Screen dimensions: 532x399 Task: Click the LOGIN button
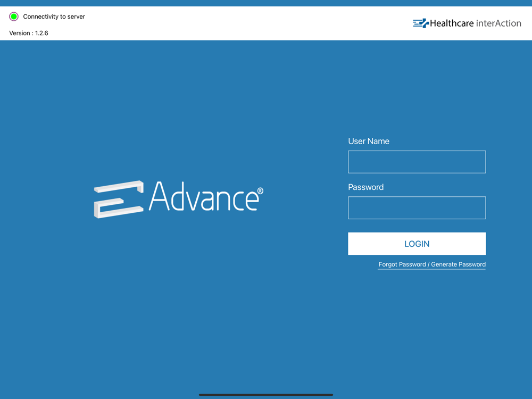click(417, 244)
